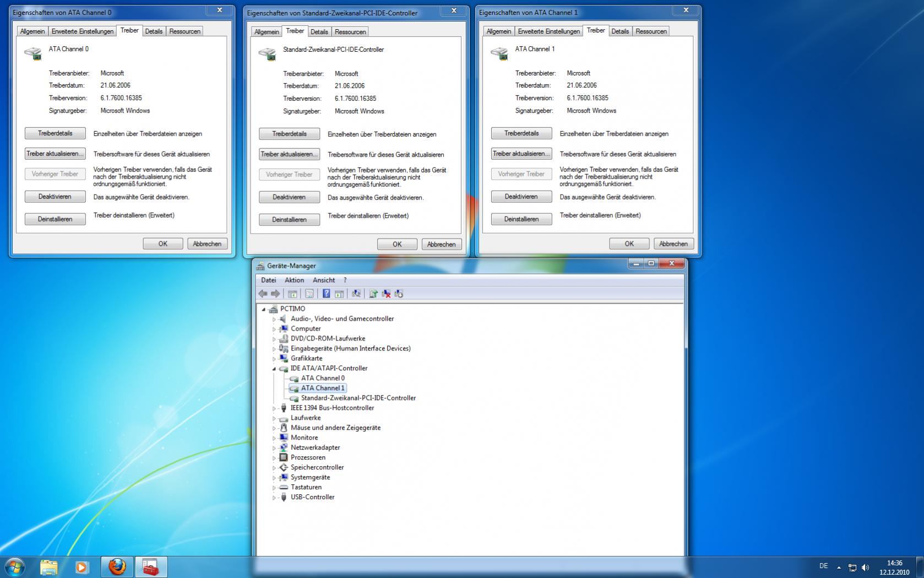Click the Tastaturen keyboard icon
The image size is (924, 578).
284,487
